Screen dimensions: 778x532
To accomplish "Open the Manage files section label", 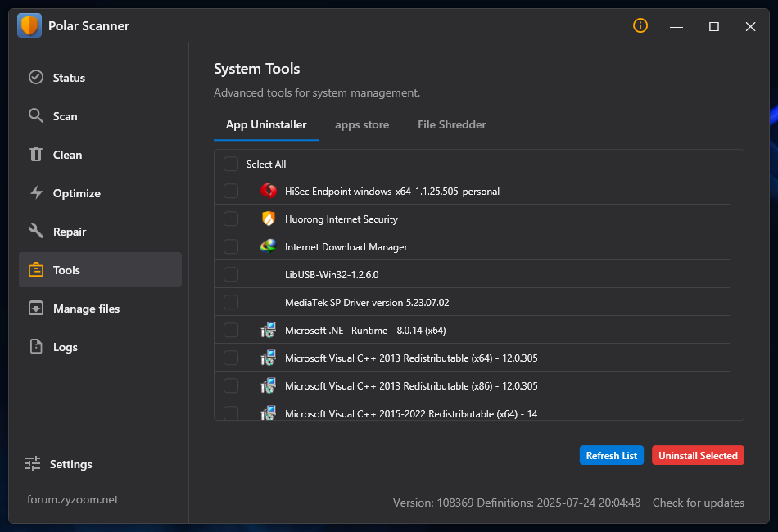I will (86, 309).
